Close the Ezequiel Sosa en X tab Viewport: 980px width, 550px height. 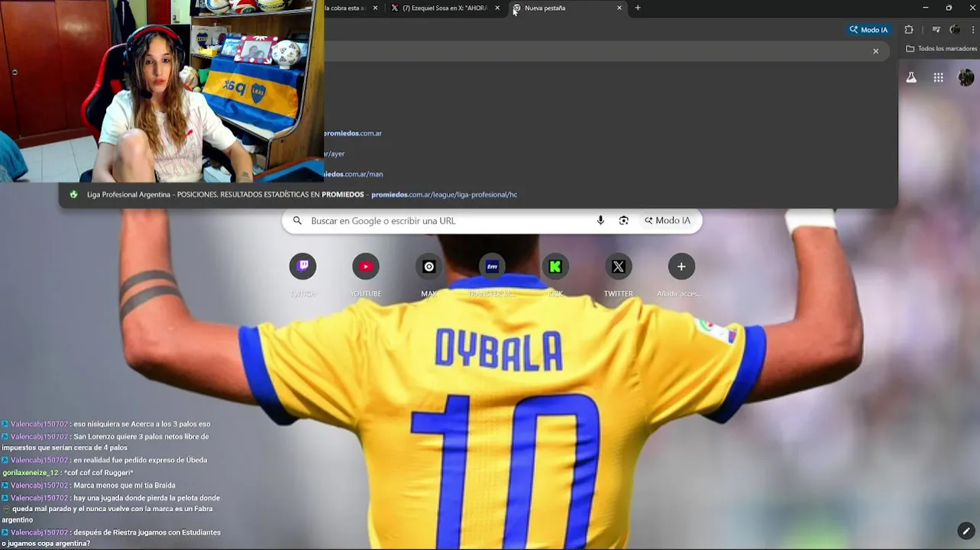(497, 8)
